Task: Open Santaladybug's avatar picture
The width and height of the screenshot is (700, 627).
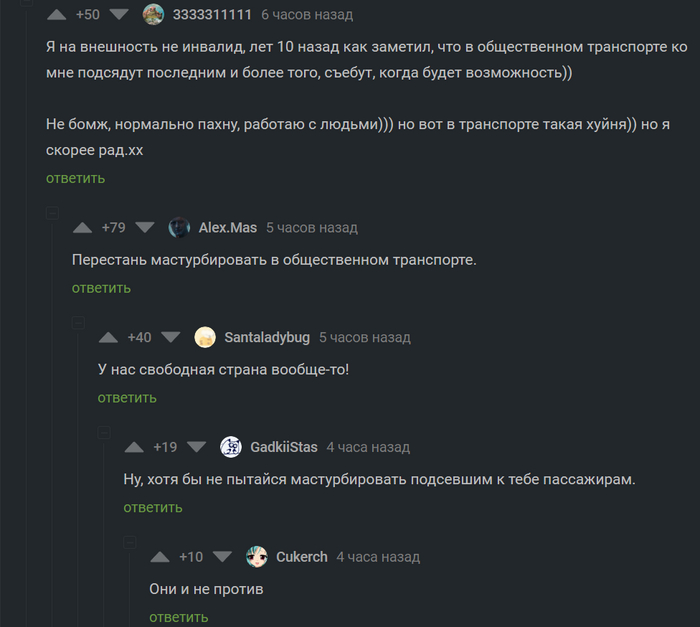Action: 205,337
